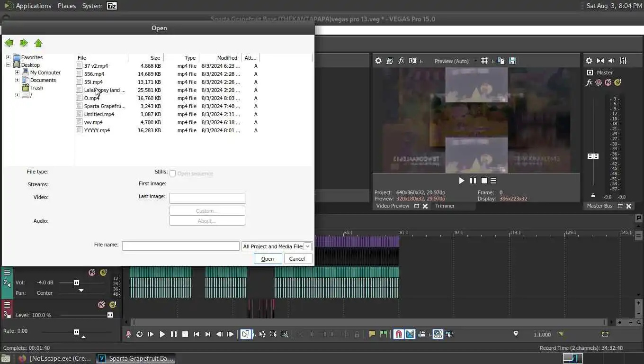Go to end of project

(208, 334)
